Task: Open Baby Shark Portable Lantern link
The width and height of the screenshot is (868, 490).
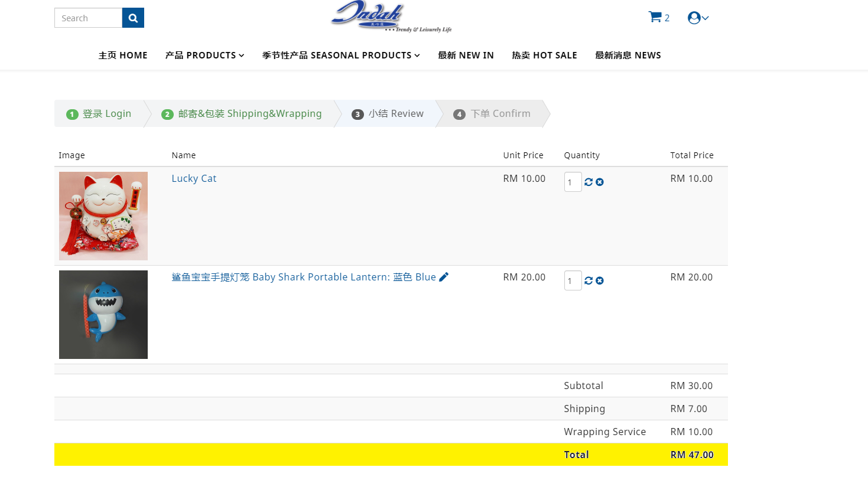Action: 303,277
